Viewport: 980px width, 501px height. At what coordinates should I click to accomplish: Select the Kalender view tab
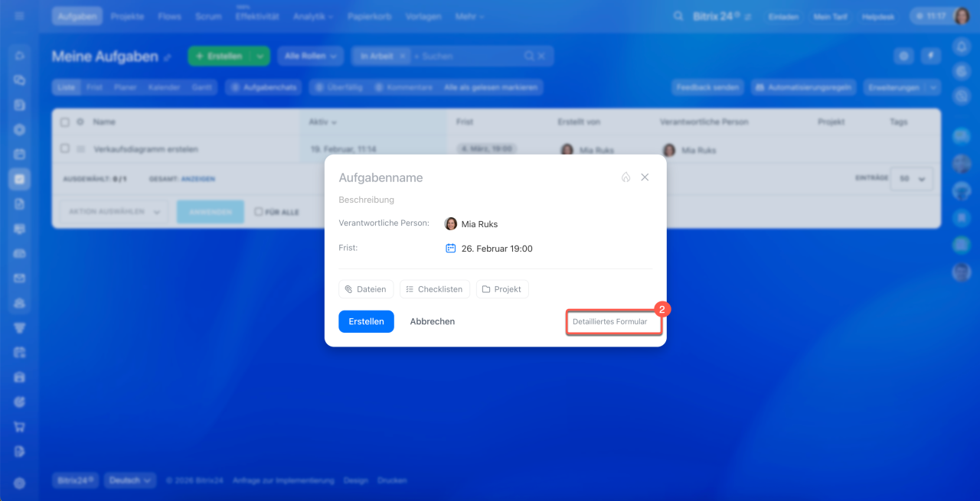coord(165,87)
